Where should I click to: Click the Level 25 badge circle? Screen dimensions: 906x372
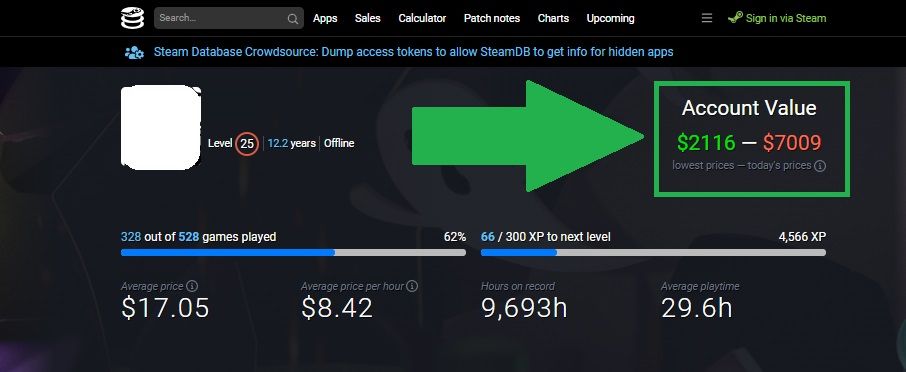pos(247,144)
